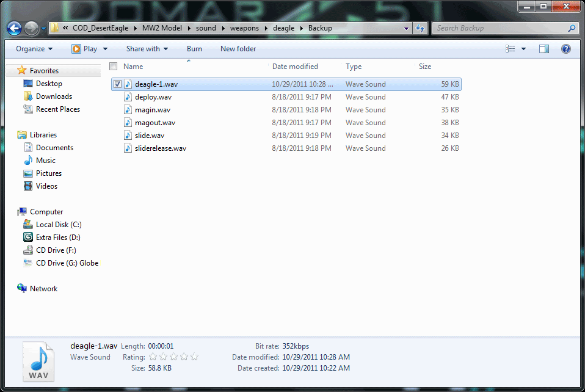Open Favorites in navigation pane
The width and height of the screenshot is (585, 392).
tap(44, 70)
